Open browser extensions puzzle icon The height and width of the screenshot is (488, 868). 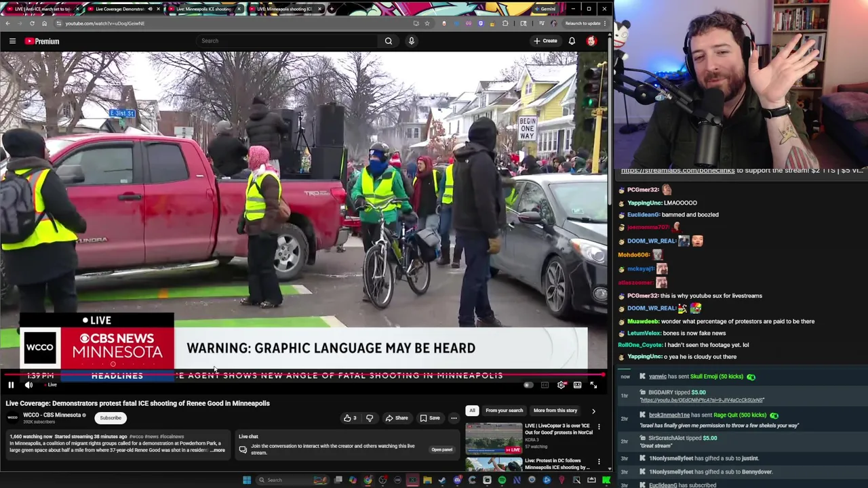point(505,23)
